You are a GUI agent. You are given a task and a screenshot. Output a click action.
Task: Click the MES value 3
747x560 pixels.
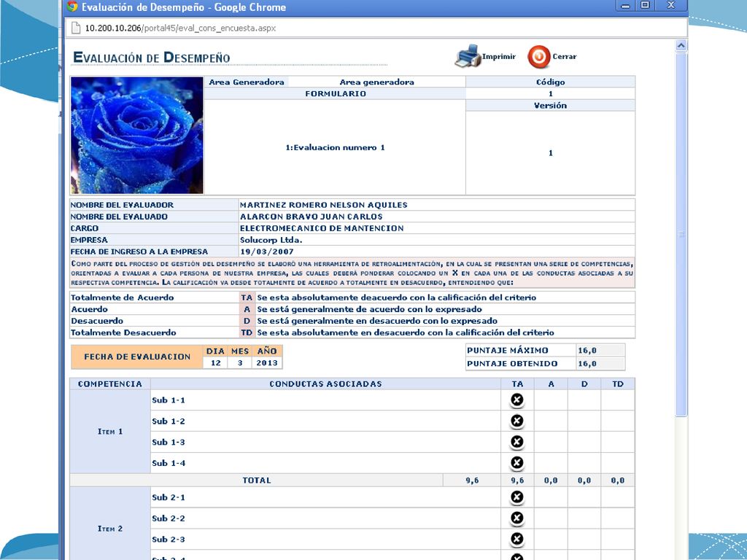click(240, 363)
